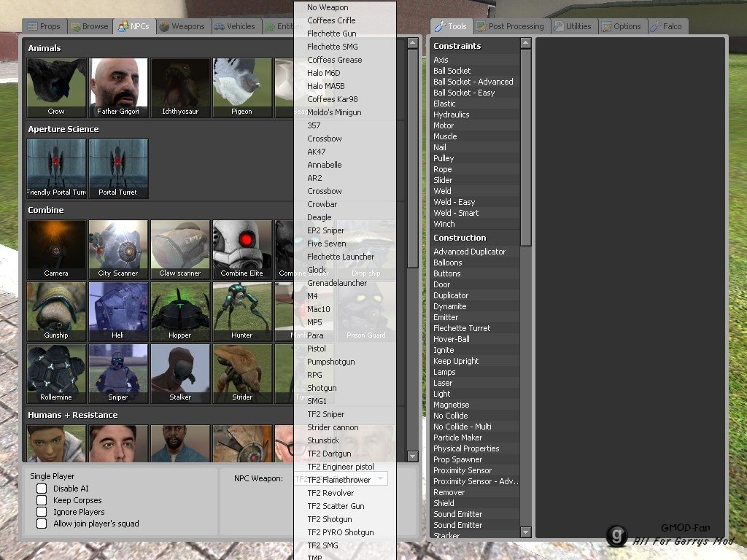Spawn the plain Portal Turret

pyautogui.click(x=118, y=168)
